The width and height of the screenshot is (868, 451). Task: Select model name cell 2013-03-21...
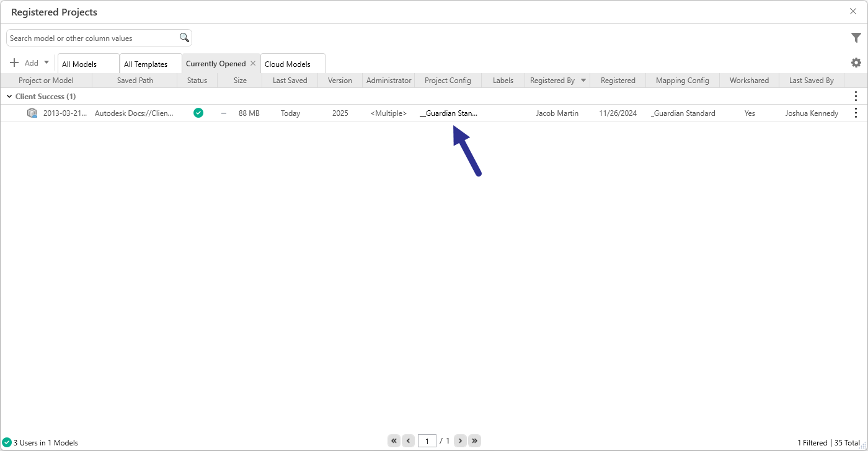tap(65, 113)
